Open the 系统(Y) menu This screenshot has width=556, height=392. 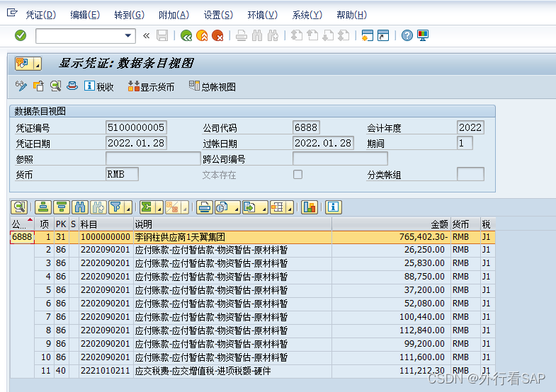click(x=307, y=15)
